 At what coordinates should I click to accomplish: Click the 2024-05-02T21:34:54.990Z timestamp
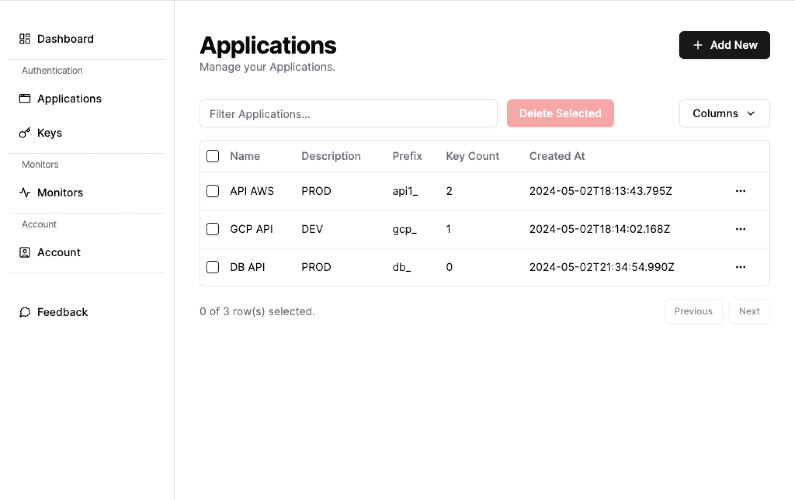pyautogui.click(x=602, y=267)
